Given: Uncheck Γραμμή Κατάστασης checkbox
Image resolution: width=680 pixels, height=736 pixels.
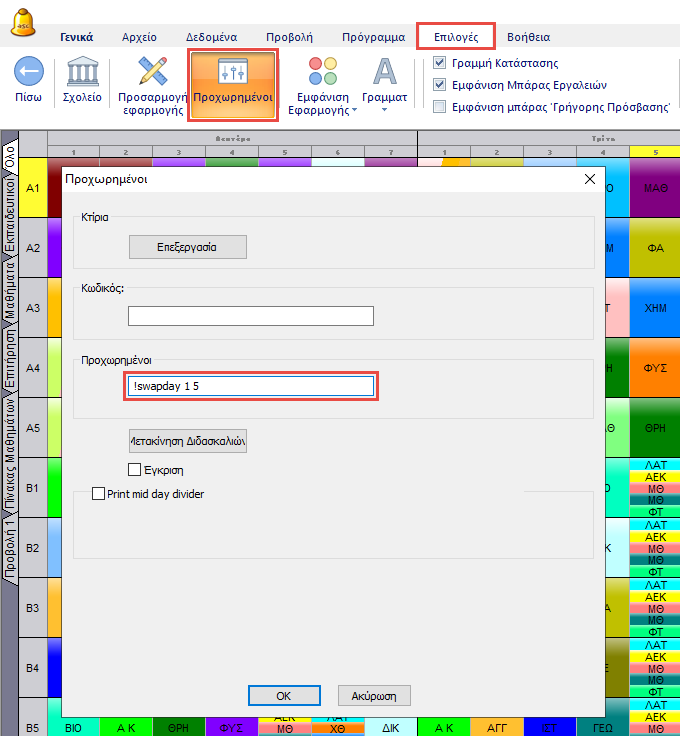Looking at the screenshot, I should tap(440, 62).
